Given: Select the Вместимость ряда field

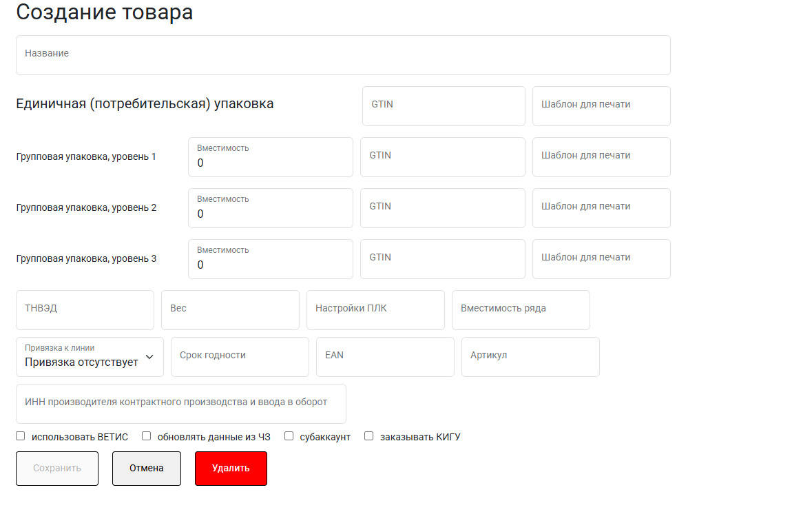Looking at the screenshot, I should click(521, 310).
